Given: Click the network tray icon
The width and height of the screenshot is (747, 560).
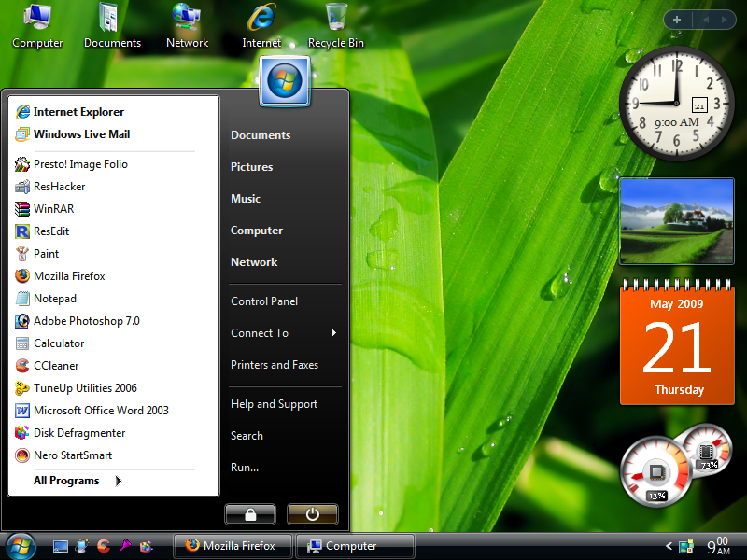Looking at the screenshot, I should pos(686,546).
